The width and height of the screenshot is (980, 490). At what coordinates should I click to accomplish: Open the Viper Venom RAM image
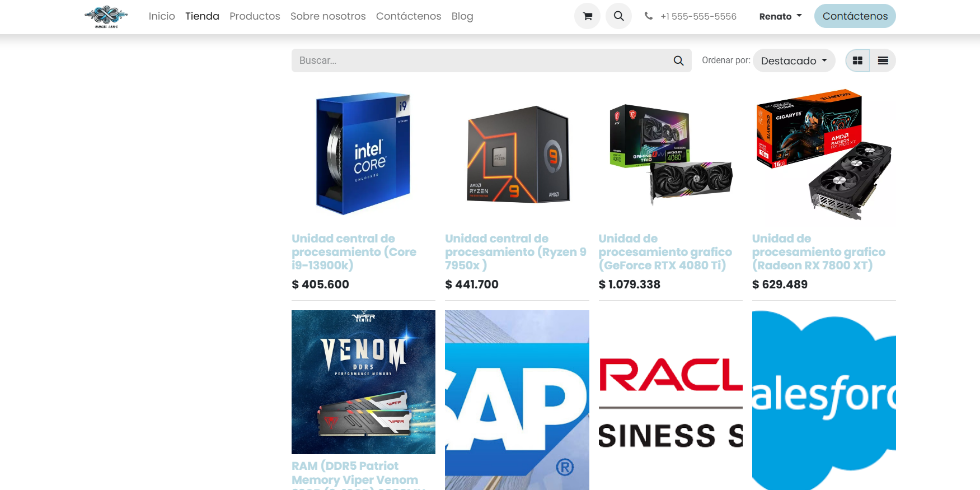(x=363, y=382)
